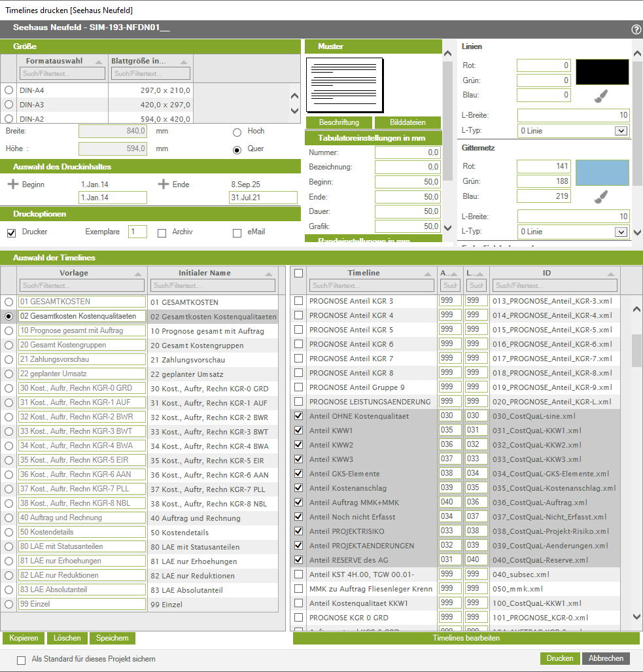Open the Gitternetz L-Typ dropdown
The image size is (643, 672).
click(x=621, y=232)
